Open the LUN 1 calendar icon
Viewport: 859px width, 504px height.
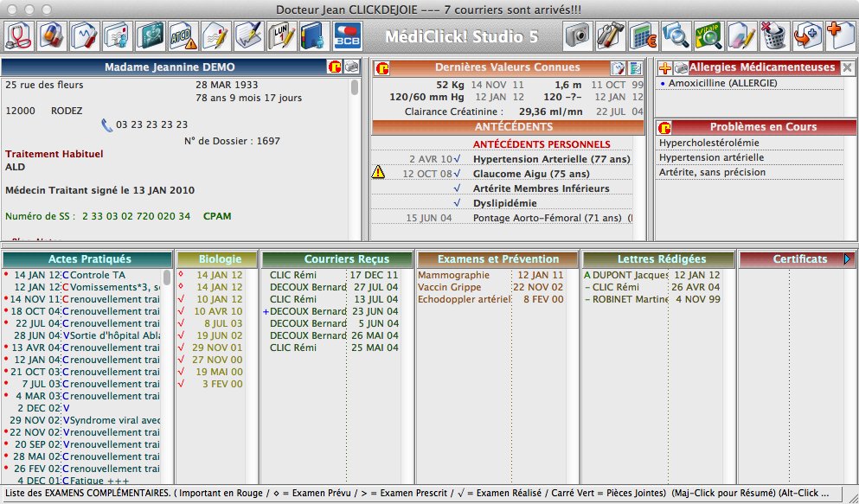(x=282, y=36)
